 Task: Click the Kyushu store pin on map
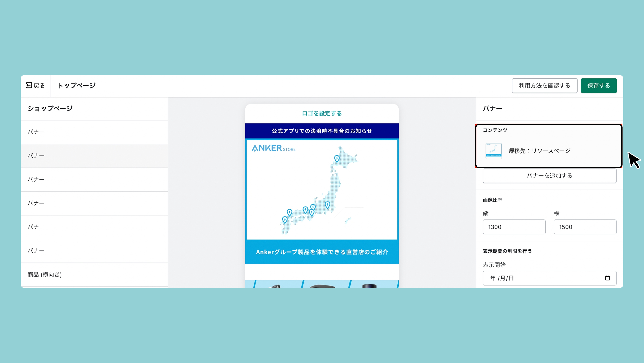(284, 220)
